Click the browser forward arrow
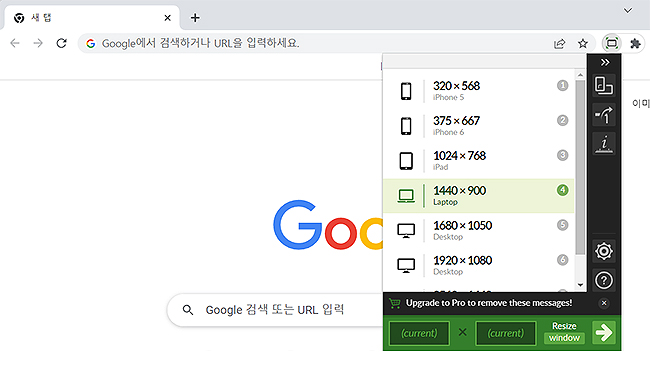 38,43
